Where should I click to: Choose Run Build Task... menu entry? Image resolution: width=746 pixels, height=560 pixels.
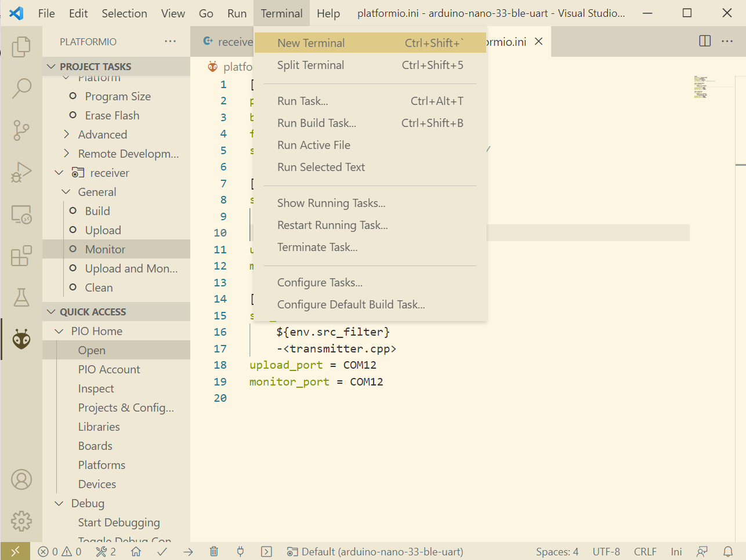point(370,123)
